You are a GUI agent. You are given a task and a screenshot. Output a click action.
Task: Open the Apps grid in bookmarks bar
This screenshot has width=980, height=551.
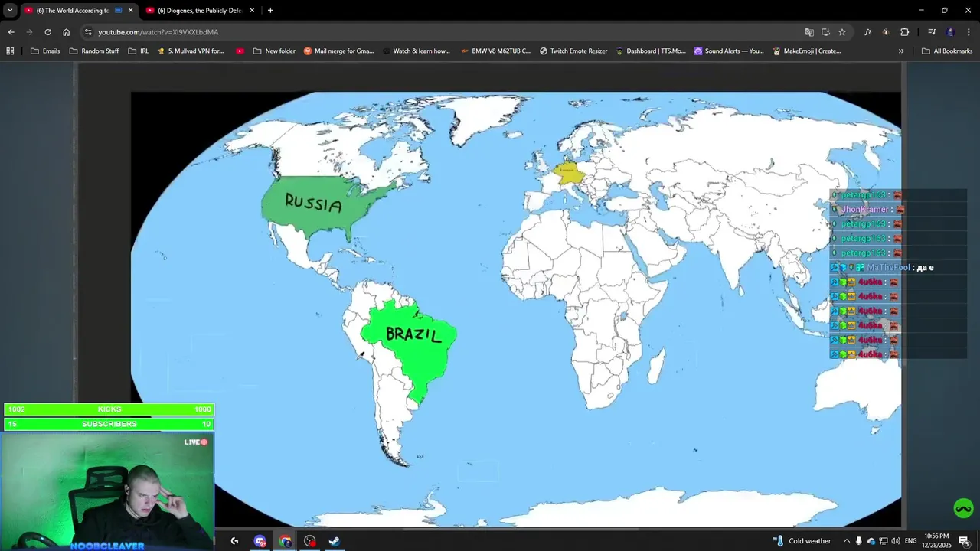click(x=10, y=51)
